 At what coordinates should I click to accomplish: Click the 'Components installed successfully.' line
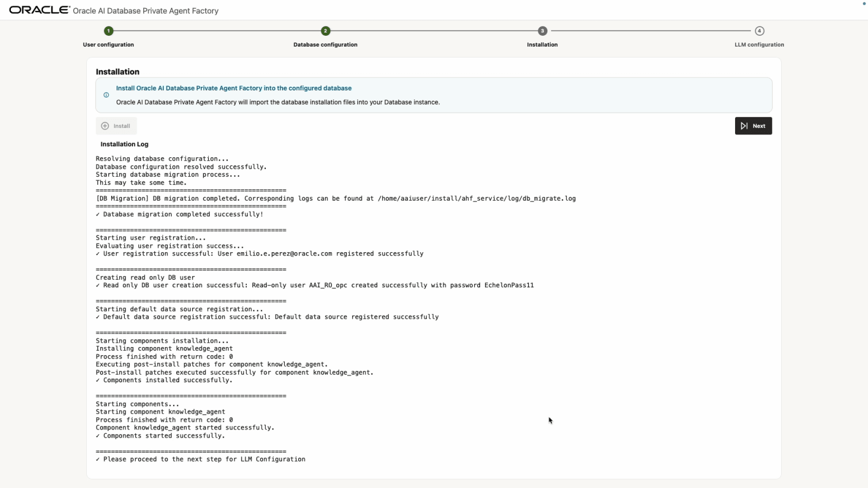pos(164,380)
